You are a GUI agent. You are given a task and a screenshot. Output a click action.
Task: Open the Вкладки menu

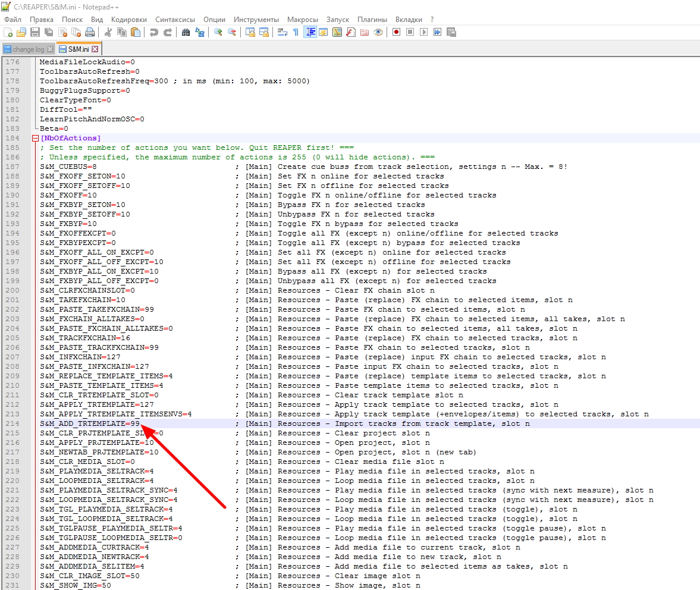click(409, 20)
